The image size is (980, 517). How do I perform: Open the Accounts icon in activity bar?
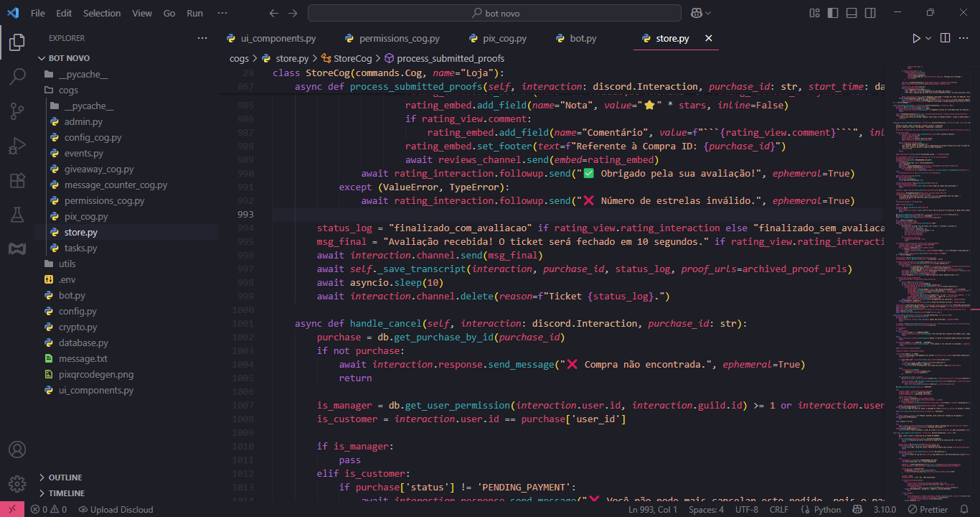tap(17, 450)
